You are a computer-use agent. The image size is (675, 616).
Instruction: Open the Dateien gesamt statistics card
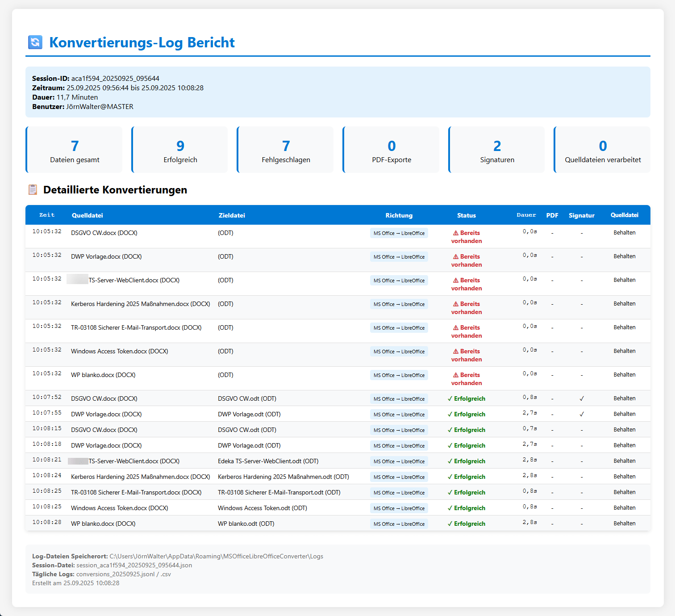tap(75, 150)
